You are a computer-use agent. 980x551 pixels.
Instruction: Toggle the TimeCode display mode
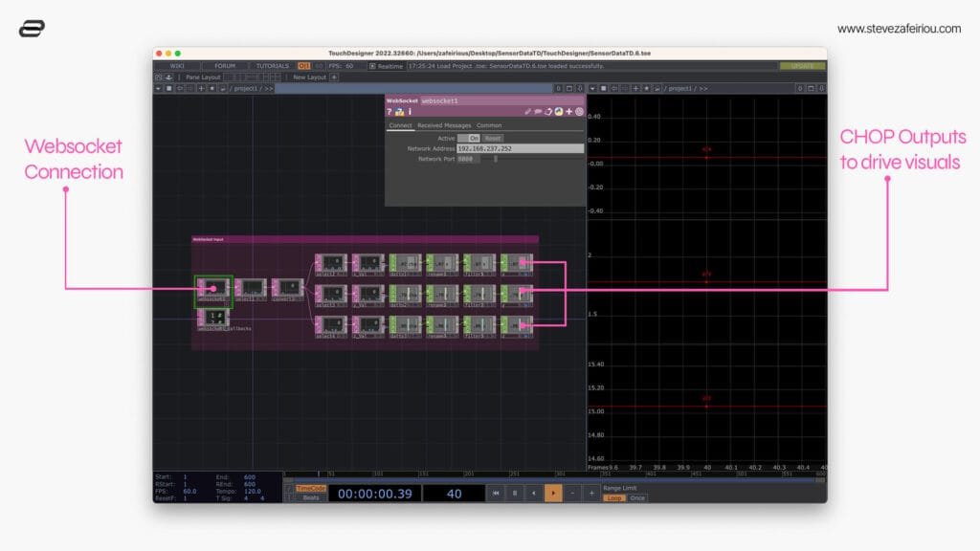(x=310, y=489)
